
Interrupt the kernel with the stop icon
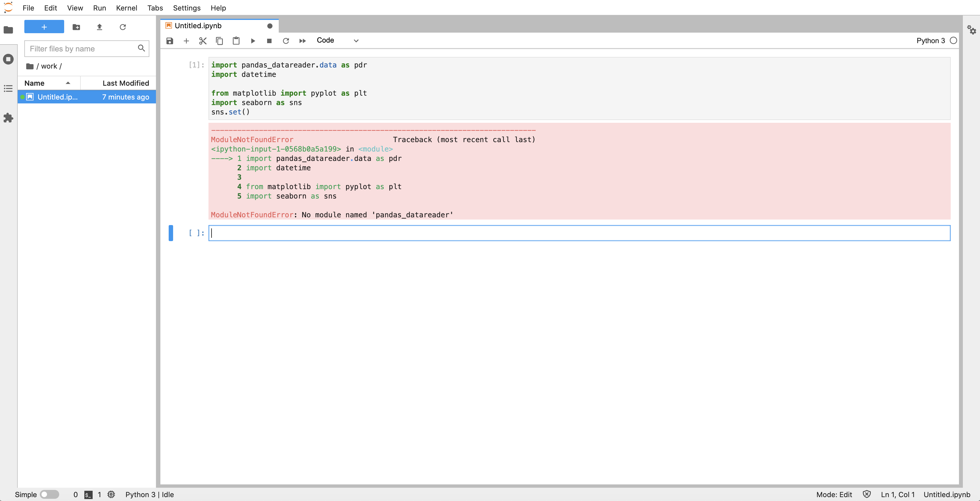point(269,41)
